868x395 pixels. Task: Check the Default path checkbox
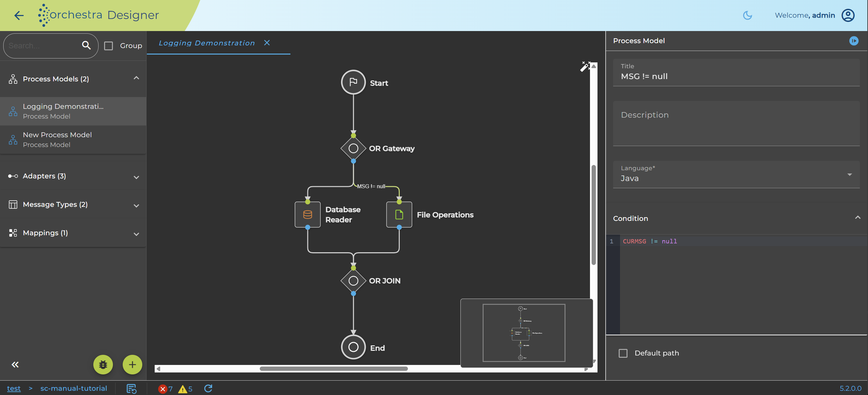623,353
